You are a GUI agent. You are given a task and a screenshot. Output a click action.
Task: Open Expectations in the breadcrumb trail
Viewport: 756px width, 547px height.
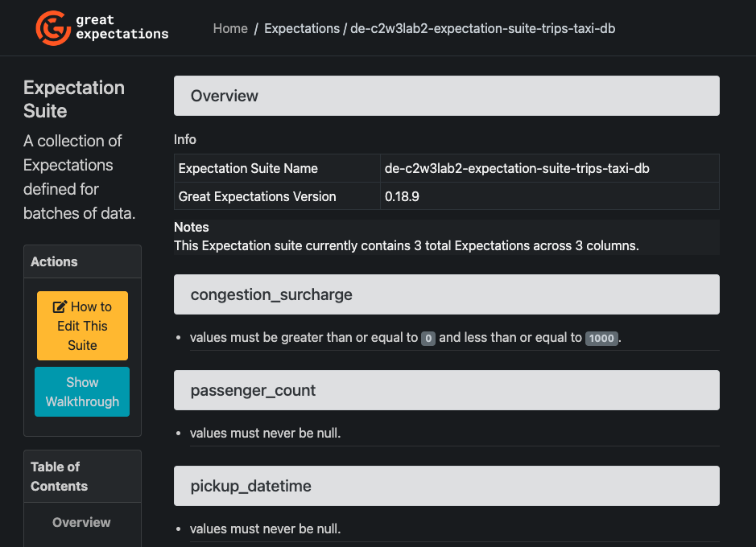(x=302, y=28)
